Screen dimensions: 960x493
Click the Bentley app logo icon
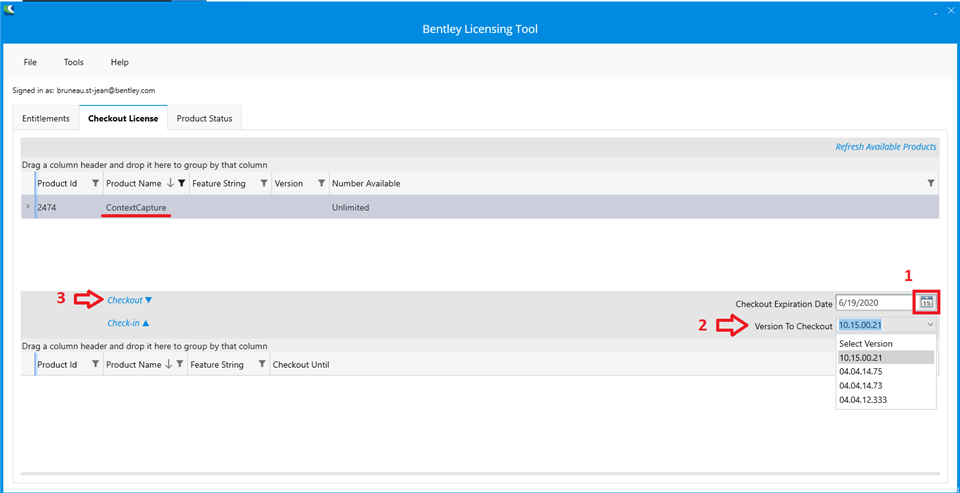(9, 10)
